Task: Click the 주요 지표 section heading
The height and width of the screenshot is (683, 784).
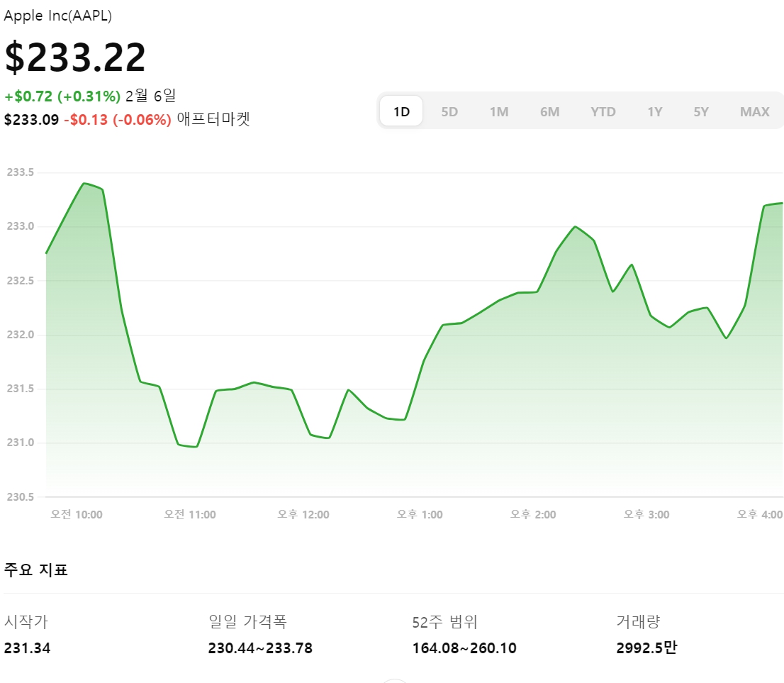Action: pos(35,570)
